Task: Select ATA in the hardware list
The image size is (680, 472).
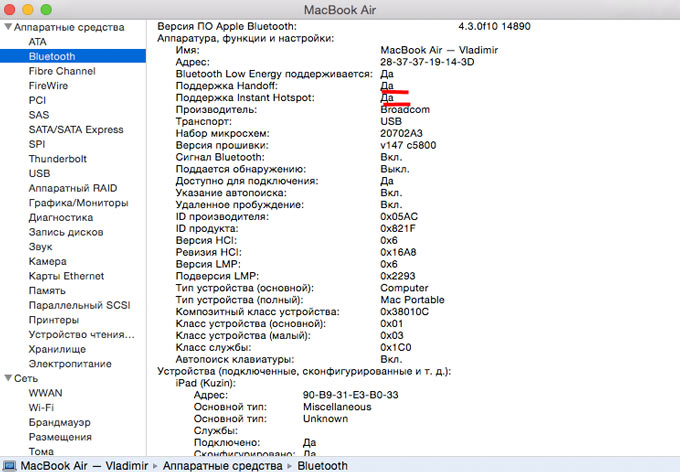Action: [x=37, y=42]
